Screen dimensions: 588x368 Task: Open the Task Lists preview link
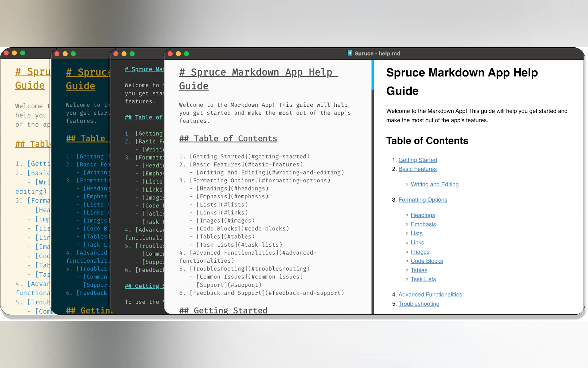point(423,279)
